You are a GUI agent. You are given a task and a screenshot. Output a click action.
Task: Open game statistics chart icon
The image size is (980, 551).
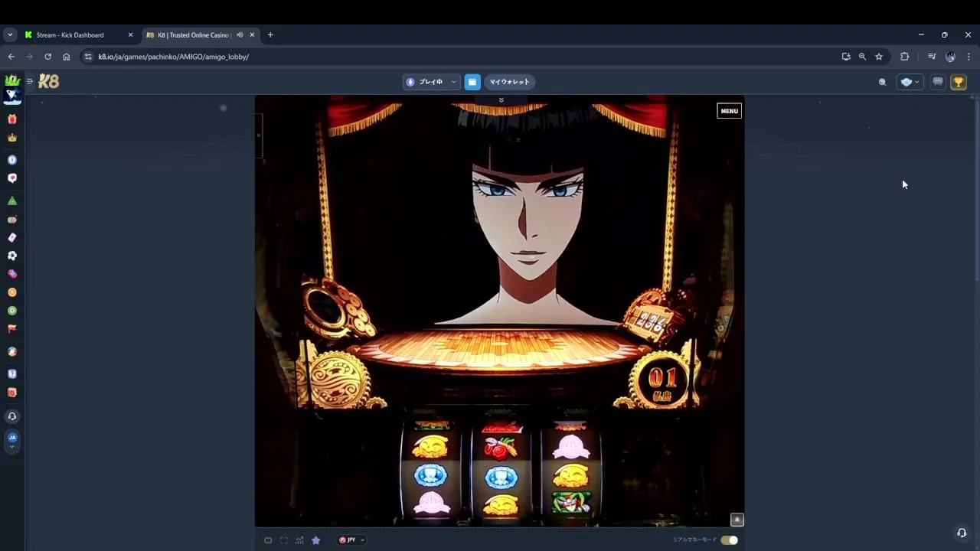[x=299, y=540]
